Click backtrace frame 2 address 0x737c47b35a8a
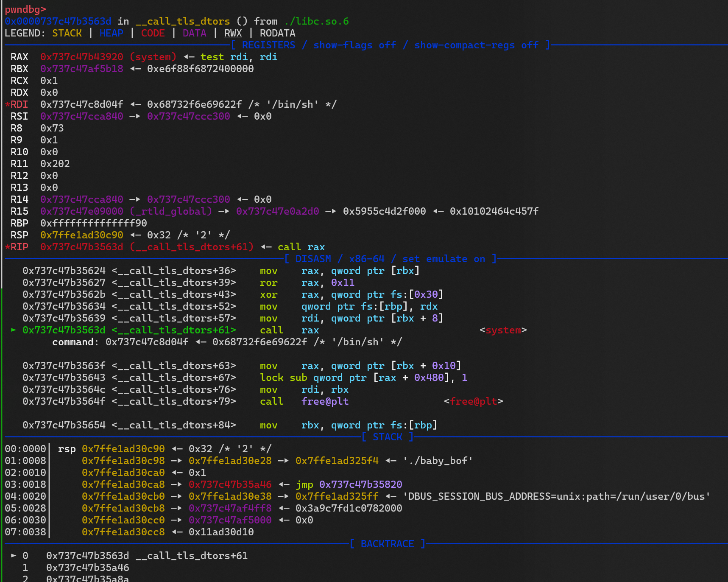The image size is (728, 582). point(88,579)
